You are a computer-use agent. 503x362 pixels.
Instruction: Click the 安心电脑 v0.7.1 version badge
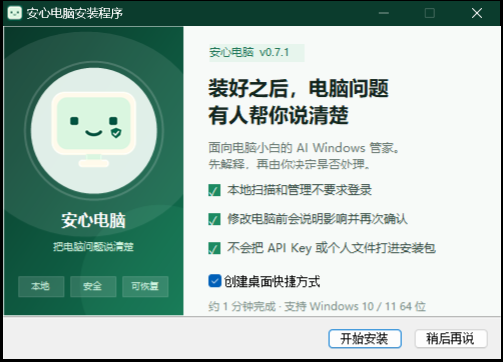point(256,53)
